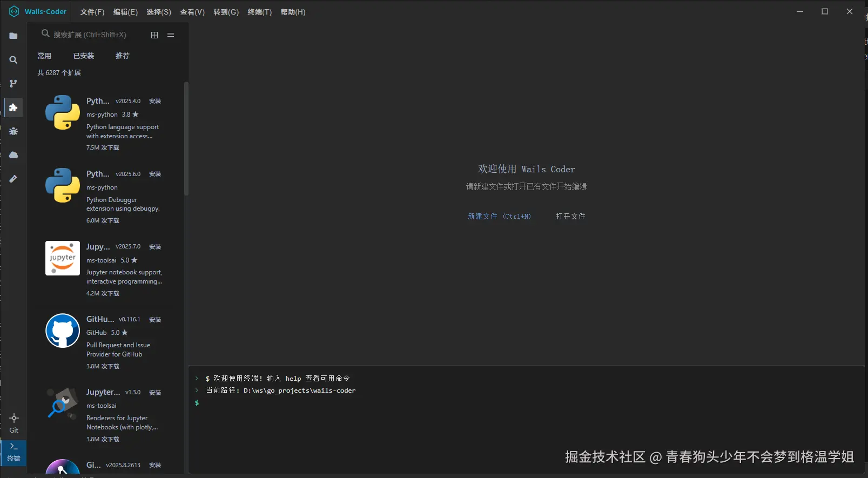Screen dimensions: 868x478
Task: Click the 共 6287 个扩展 count text
Action: click(x=59, y=72)
